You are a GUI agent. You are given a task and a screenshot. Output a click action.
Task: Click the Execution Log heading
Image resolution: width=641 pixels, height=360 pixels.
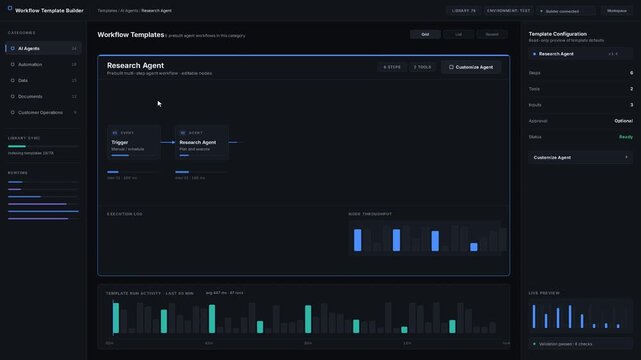coord(125,214)
